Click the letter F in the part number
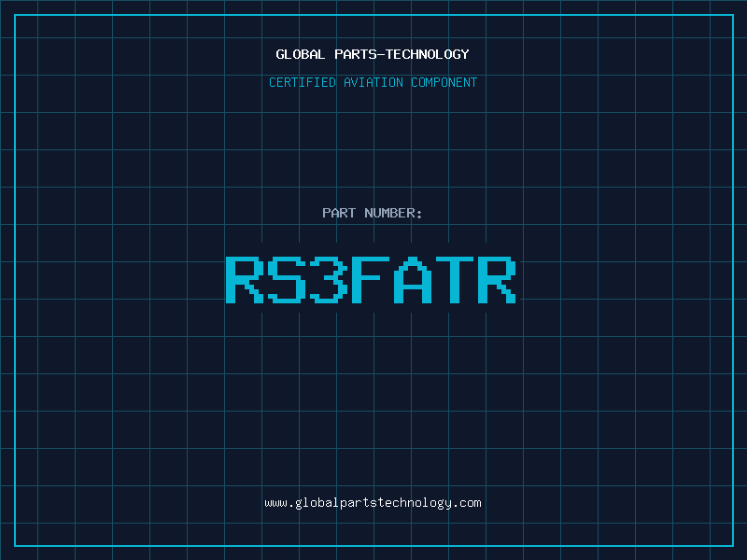Image resolution: width=747 pixels, height=560 pixels. tap(371, 279)
